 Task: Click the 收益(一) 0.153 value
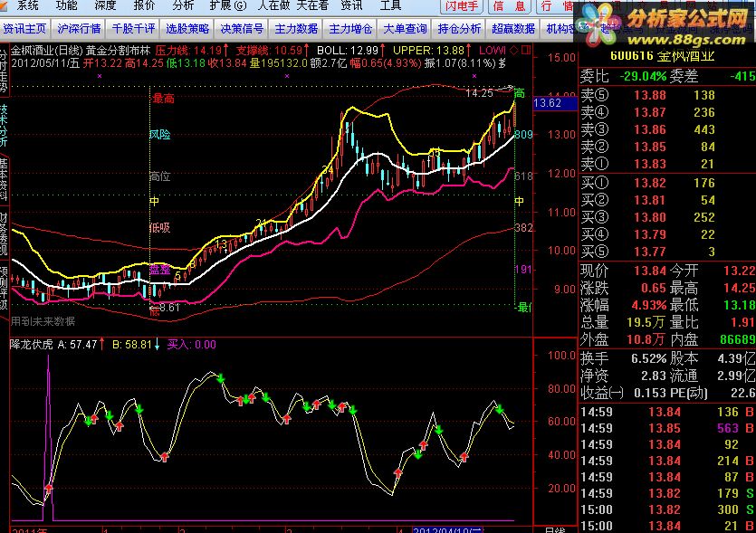click(x=650, y=394)
